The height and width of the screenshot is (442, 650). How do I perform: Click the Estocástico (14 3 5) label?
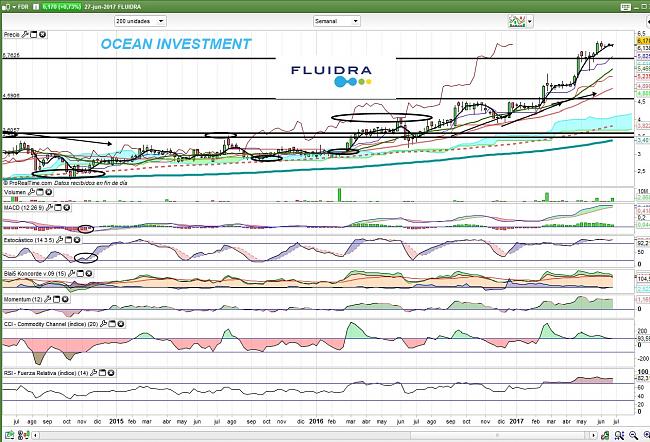[29, 240]
